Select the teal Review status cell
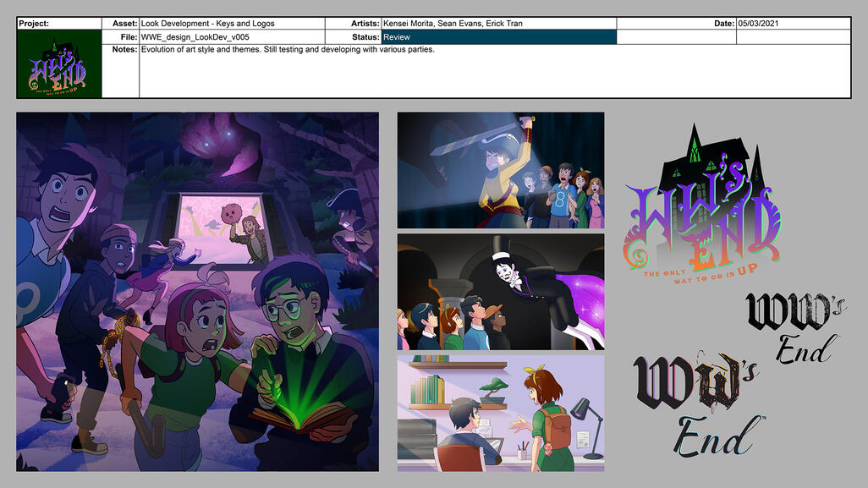This screenshot has width=868, height=488. coord(499,37)
